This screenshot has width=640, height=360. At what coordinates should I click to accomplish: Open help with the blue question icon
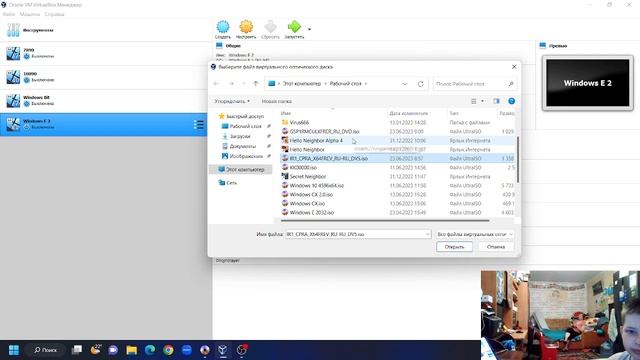(x=511, y=101)
